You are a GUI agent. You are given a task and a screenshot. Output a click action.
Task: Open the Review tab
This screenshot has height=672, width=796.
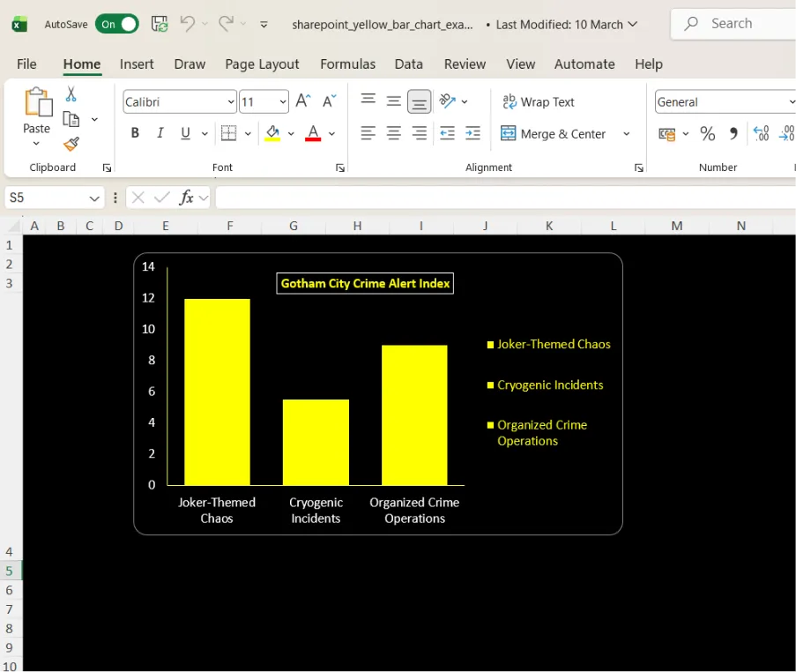pos(465,64)
